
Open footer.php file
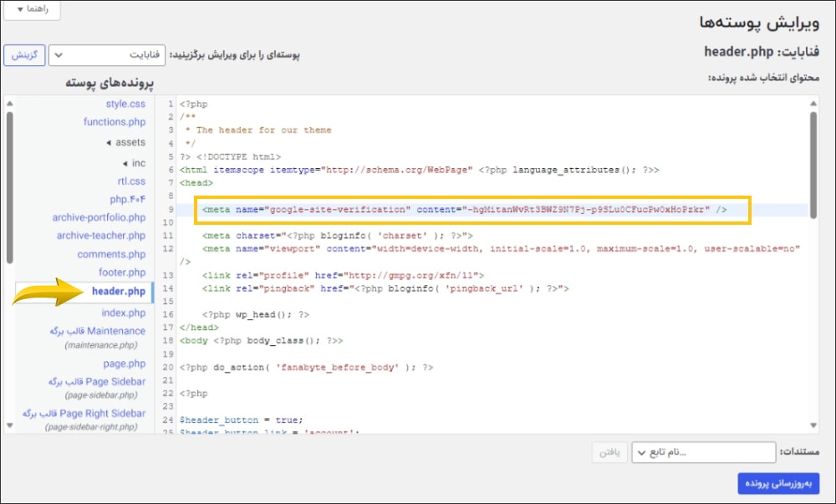[121, 272]
